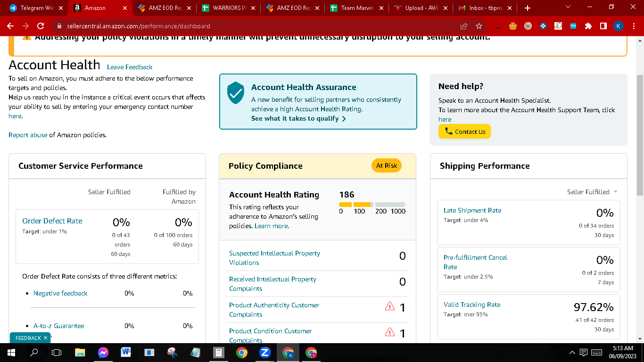Screen dimensions: 644x362
Task: Open Calculator from the taskbar
Action: 218,352
